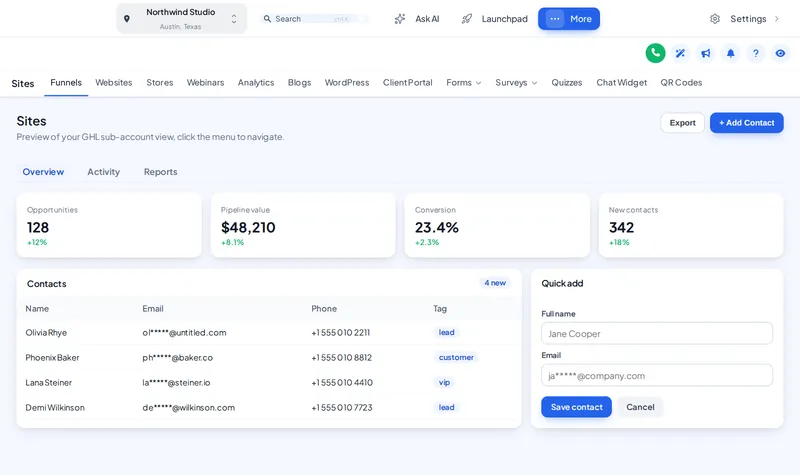
Task: Open notifications bell icon
Action: pos(730,53)
